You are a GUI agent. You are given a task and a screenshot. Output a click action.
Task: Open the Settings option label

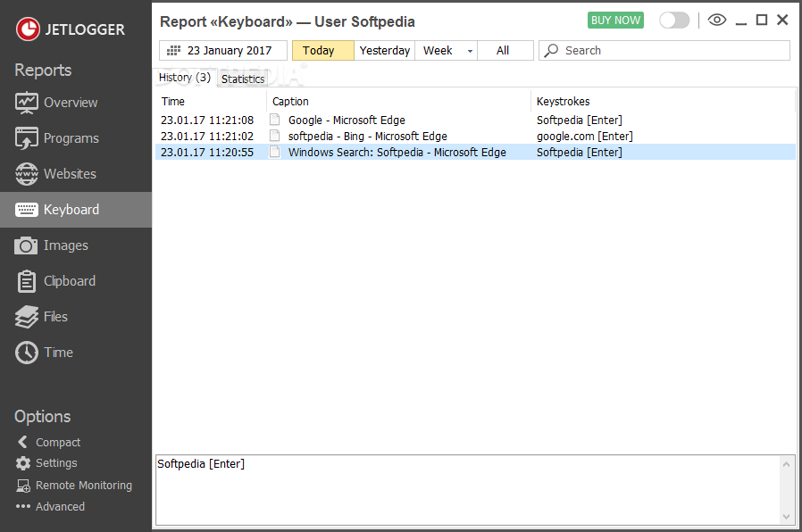pyautogui.click(x=56, y=463)
